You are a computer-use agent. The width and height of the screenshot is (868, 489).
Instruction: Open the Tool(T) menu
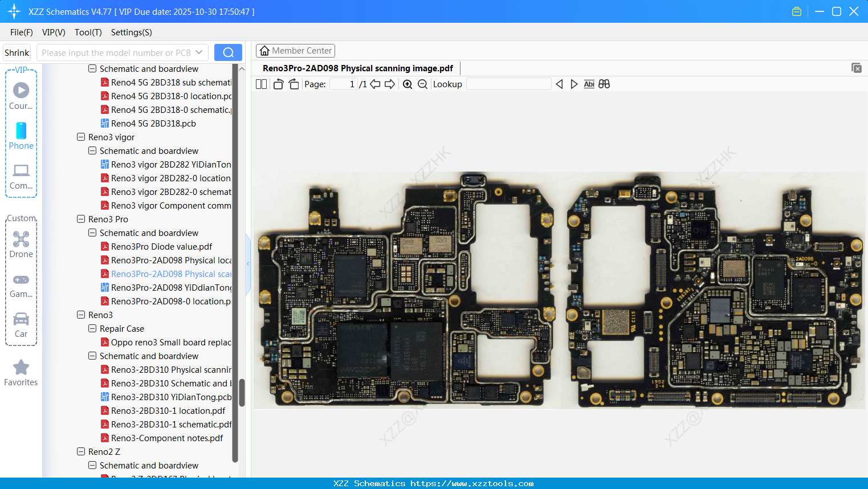(x=88, y=32)
